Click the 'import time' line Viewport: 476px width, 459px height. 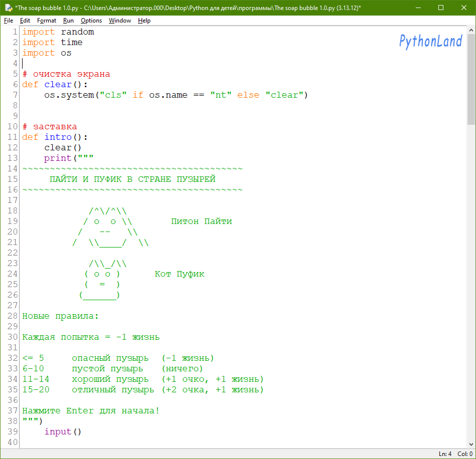tap(52, 43)
